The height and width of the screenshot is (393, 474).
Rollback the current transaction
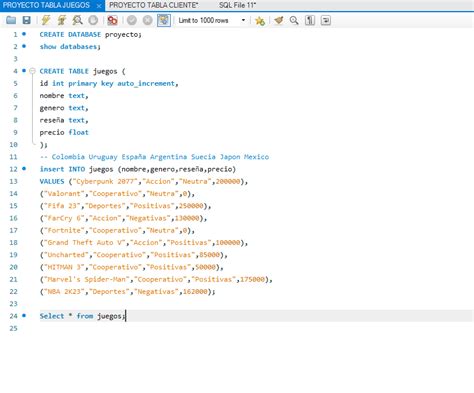point(147,20)
